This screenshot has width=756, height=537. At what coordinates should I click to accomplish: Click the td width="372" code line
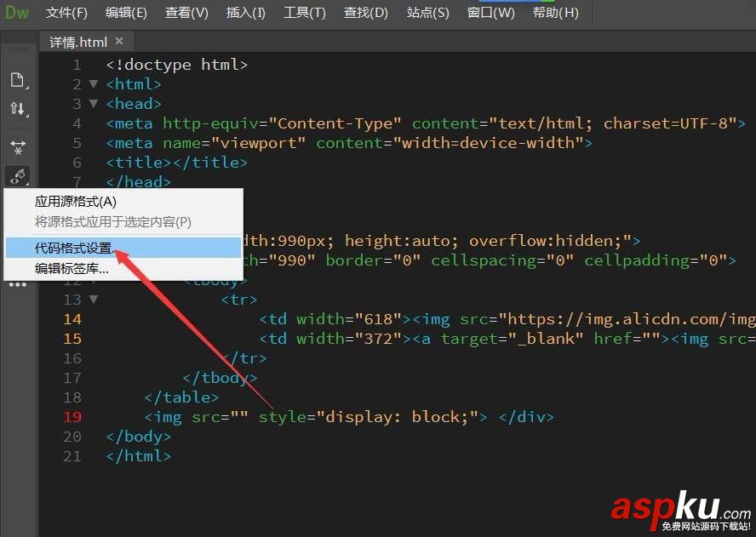[507, 339]
